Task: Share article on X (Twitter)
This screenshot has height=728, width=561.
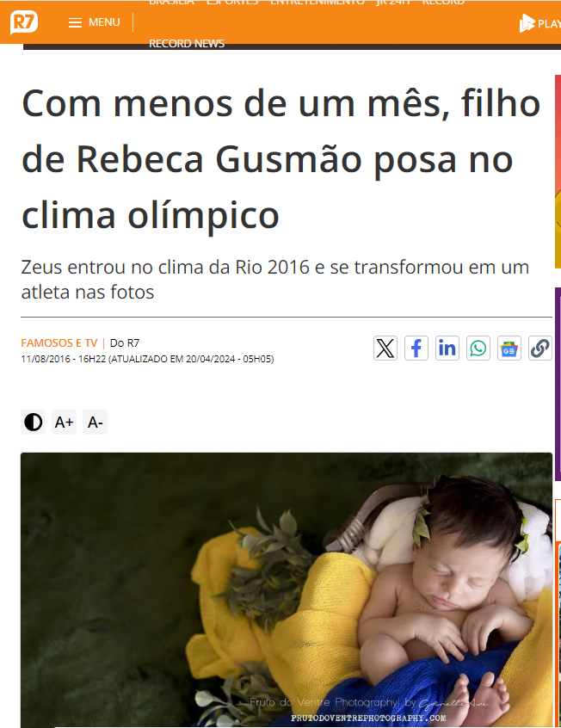Action: [385, 349]
